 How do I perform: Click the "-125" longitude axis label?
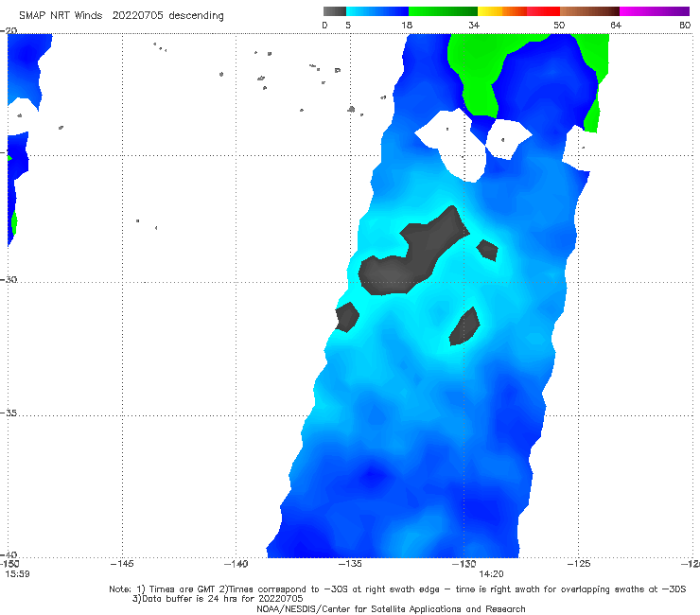[x=579, y=564]
